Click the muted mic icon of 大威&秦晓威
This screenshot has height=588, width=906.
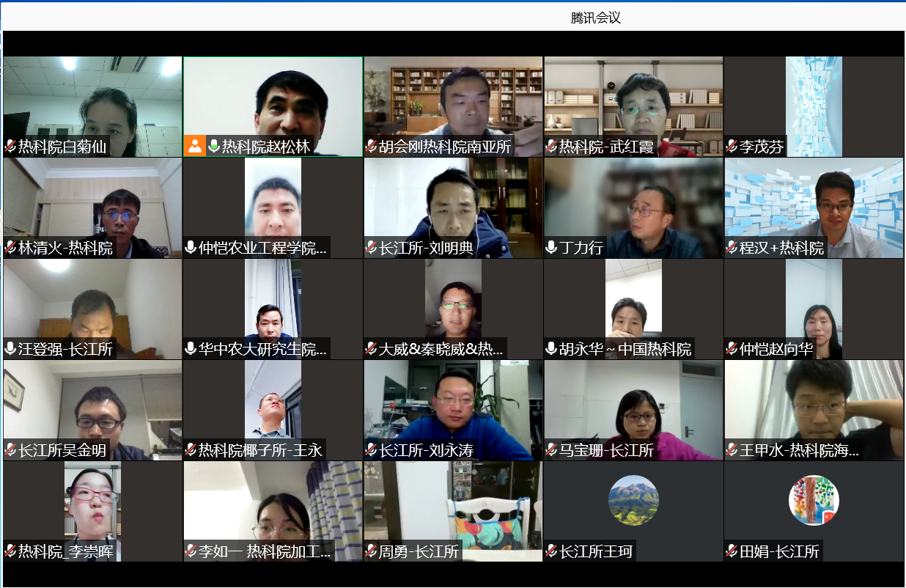(371, 349)
